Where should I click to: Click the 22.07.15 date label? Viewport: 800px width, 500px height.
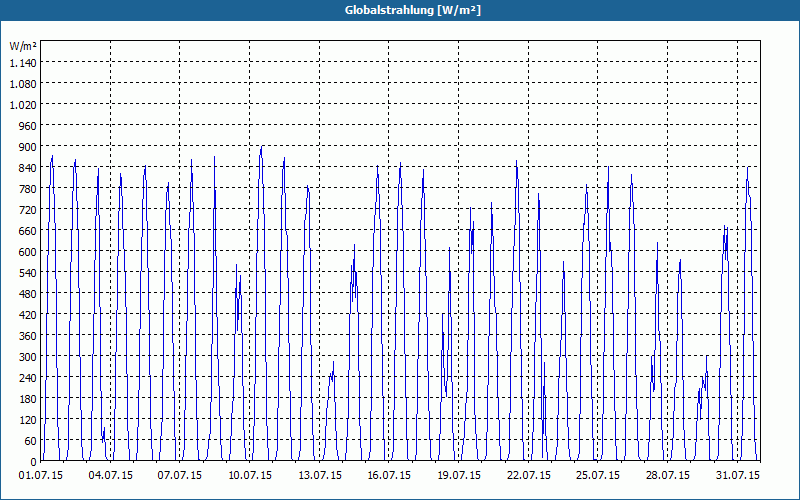tap(529, 476)
